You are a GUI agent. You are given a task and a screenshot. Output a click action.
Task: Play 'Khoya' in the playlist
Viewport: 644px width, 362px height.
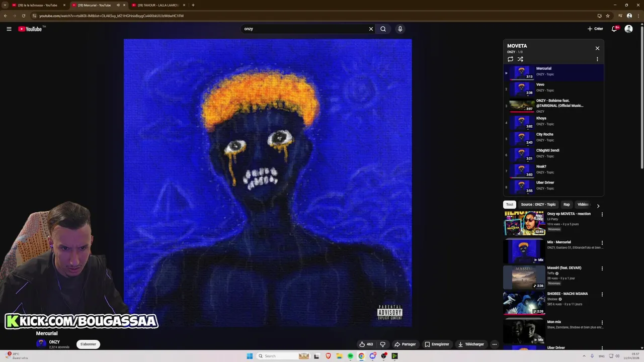pos(553,122)
